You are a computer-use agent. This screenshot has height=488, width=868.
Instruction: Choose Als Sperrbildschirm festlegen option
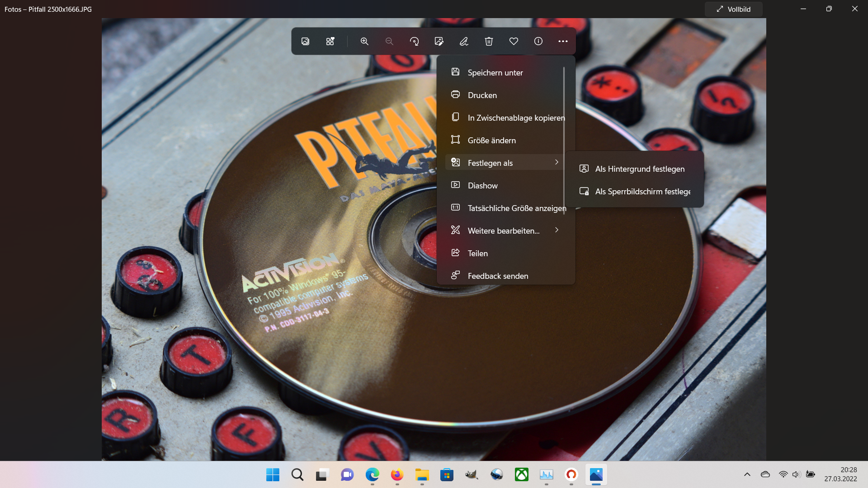pos(642,191)
